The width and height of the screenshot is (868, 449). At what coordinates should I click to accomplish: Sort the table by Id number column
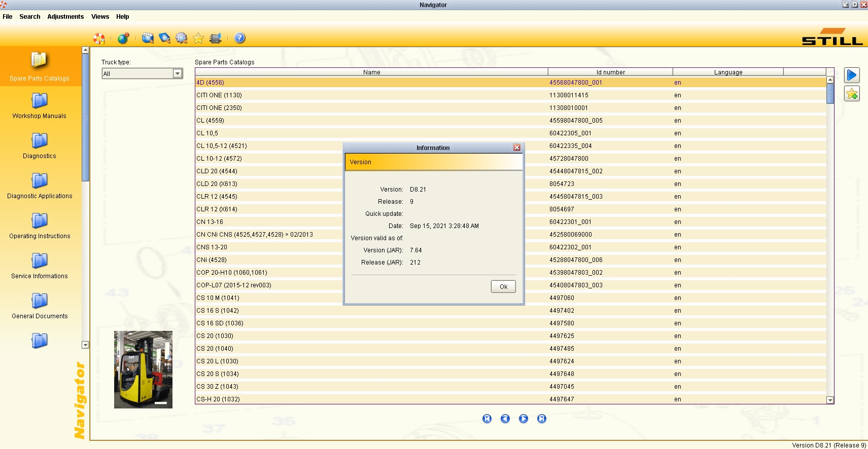tap(610, 72)
